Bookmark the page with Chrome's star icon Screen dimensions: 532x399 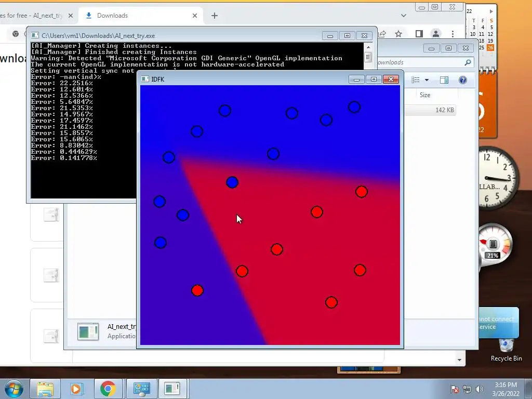tap(398, 34)
